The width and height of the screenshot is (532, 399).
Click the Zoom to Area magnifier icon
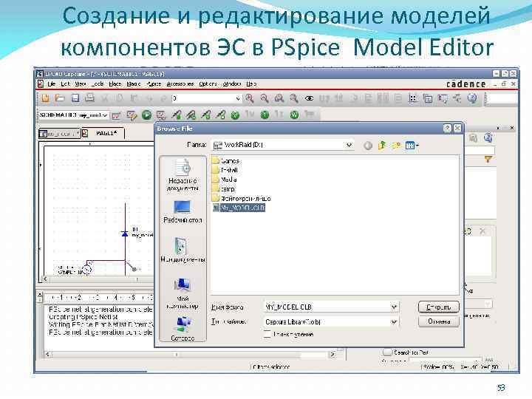[x=279, y=98]
